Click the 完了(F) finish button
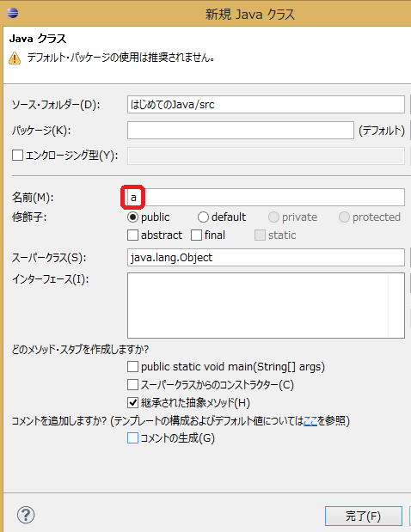Screen dimensions: 411x532 point(364,516)
